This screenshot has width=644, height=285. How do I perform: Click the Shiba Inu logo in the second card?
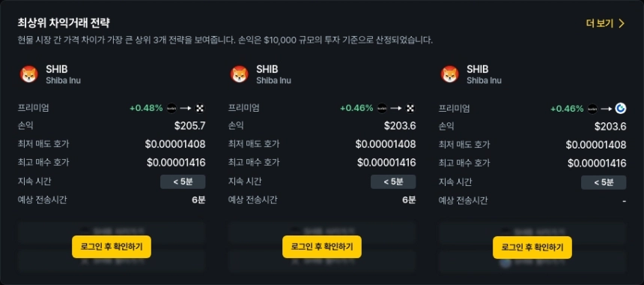240,74
